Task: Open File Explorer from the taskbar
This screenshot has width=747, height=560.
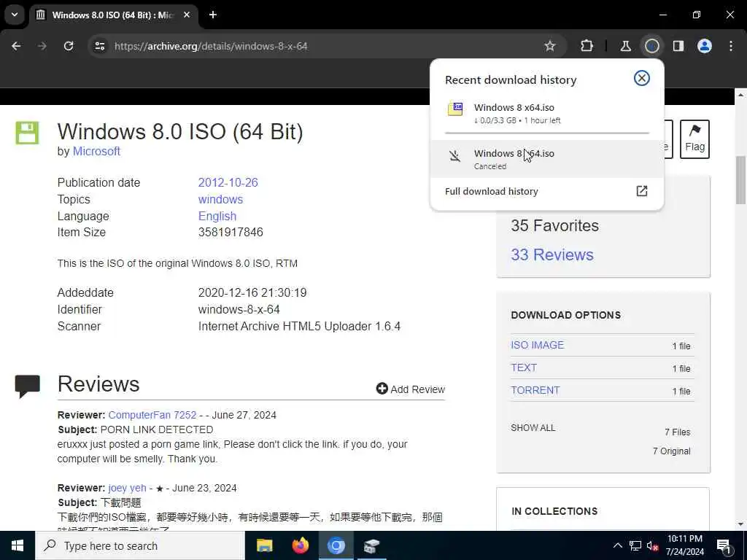Action: click(x=264, y=545)
